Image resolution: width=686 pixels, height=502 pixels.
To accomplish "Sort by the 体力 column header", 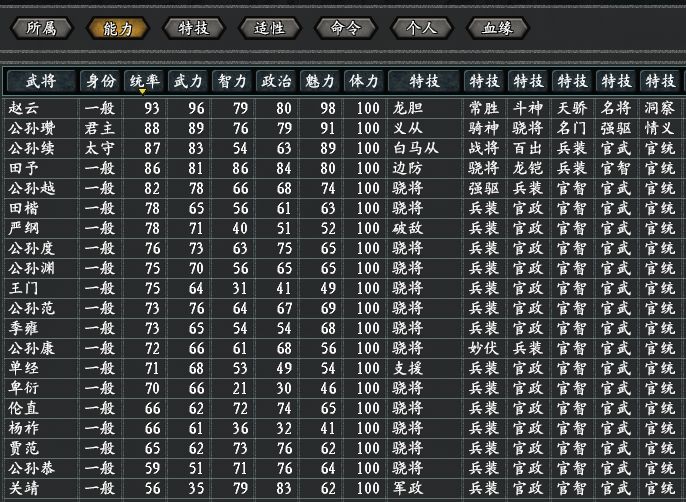I will click(364, 81).
